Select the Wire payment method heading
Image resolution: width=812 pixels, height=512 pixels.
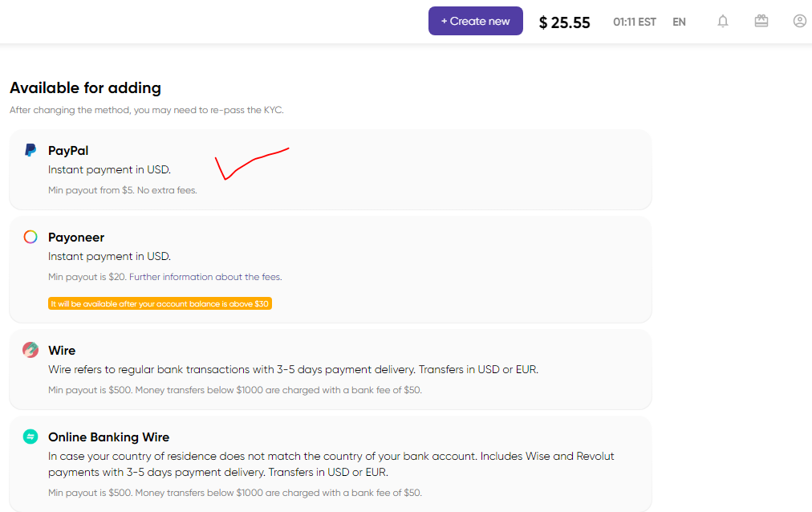click(x=62, y=351)
